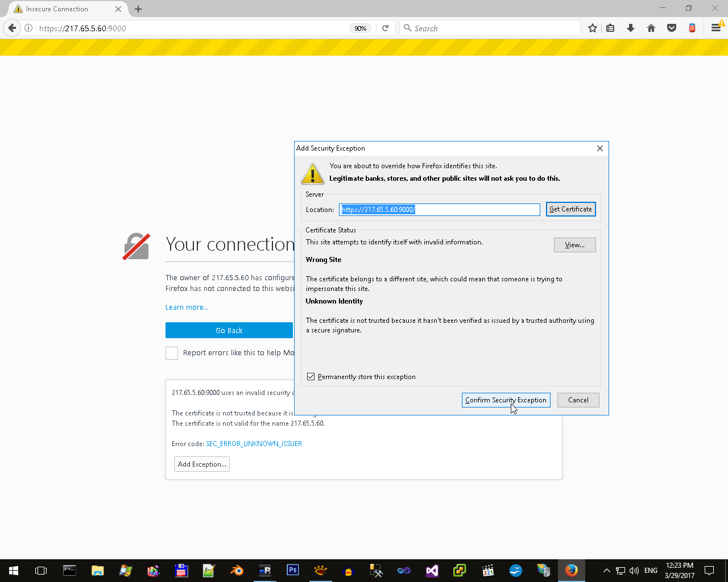This screenshot has height=582, width=728.
Task: Click the Wrong Site heading text
Action: pos(324,260)
